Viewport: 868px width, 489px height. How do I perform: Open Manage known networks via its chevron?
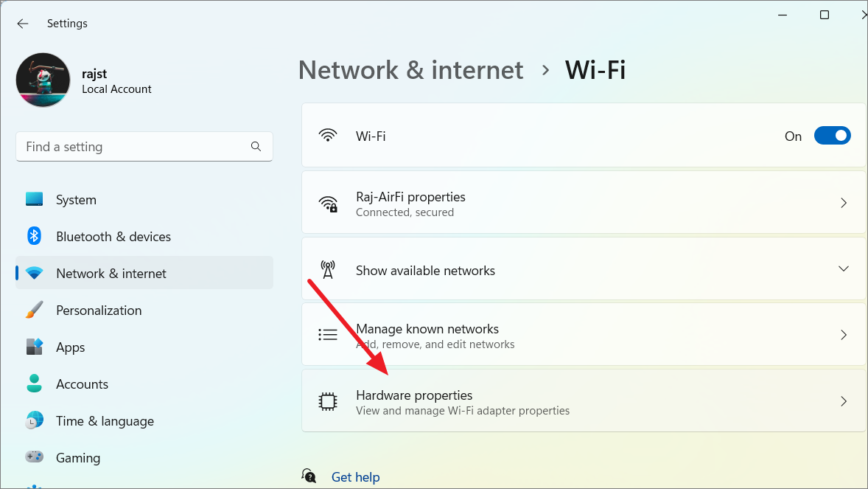(x=843, y=334)
